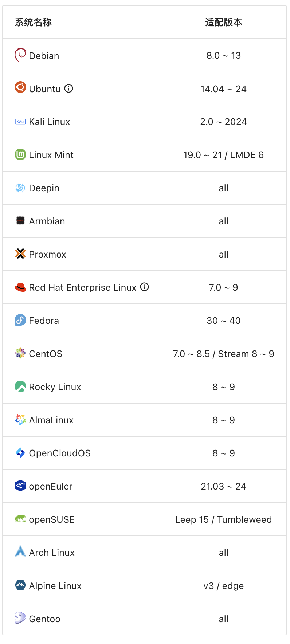Image resolution: width=290 pixels, height=644 pixels.
Task: Click the Kali Linux logo icon
Action: [20, 122]
